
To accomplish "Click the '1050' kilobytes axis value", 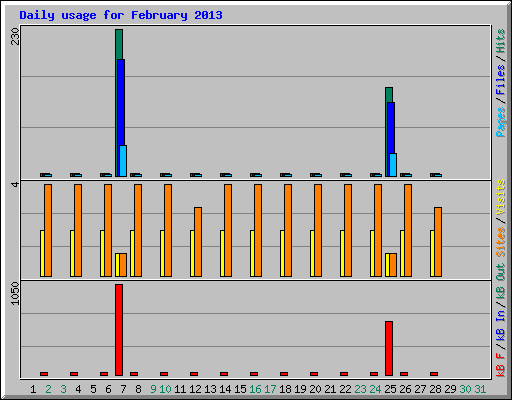I will point(15,293).
